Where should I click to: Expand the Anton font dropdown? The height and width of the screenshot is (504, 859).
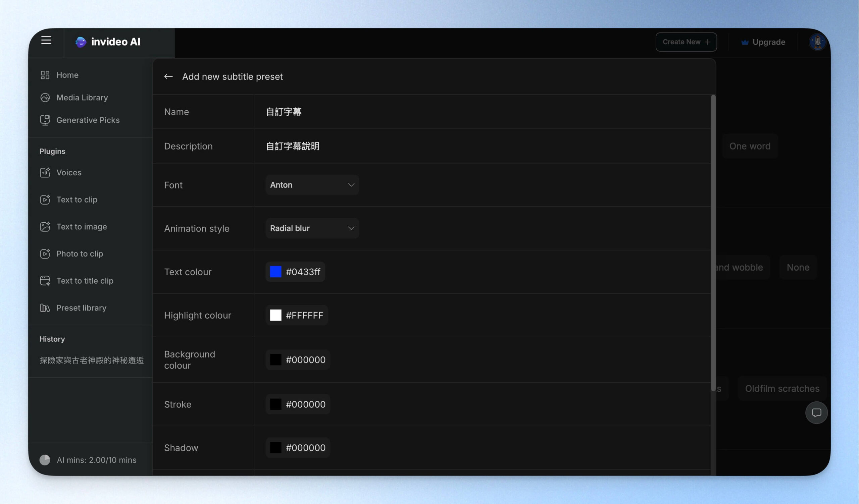312,185
